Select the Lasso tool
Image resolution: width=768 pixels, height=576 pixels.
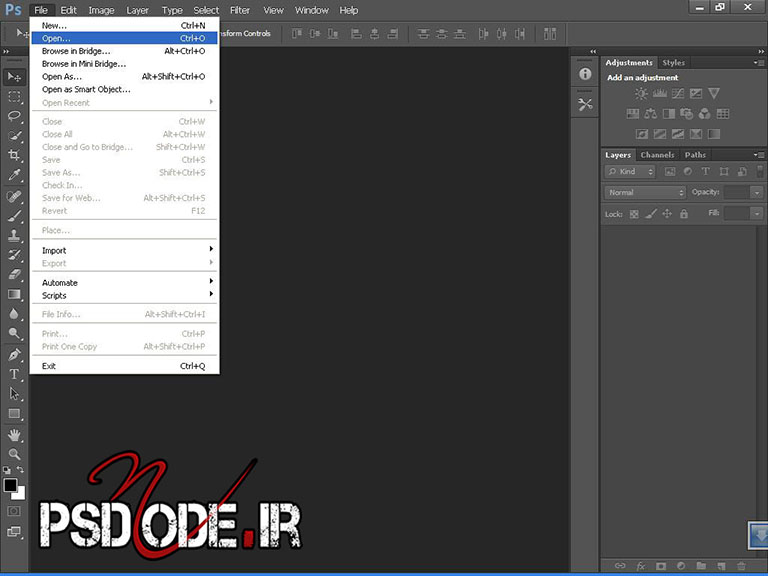(14, 116)
